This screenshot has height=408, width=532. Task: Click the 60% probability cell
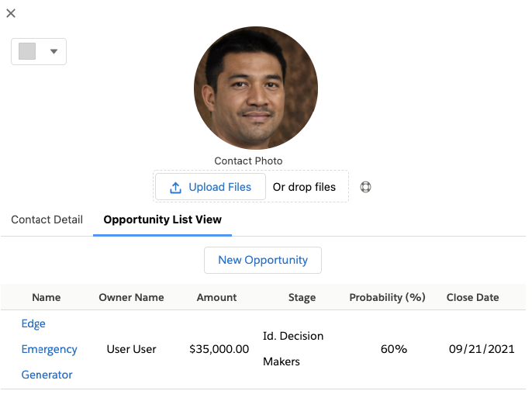(x=394, y=349)
